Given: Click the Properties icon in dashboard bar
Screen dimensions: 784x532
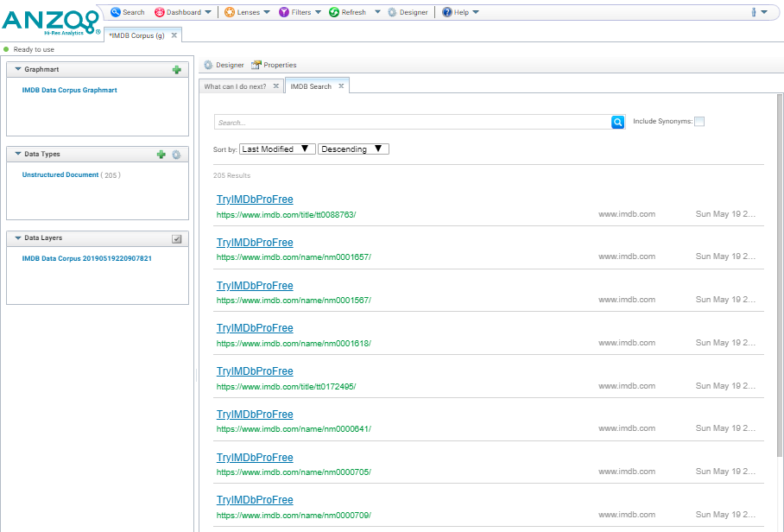Looking at the screenshot, I should (x=256, y=65).
